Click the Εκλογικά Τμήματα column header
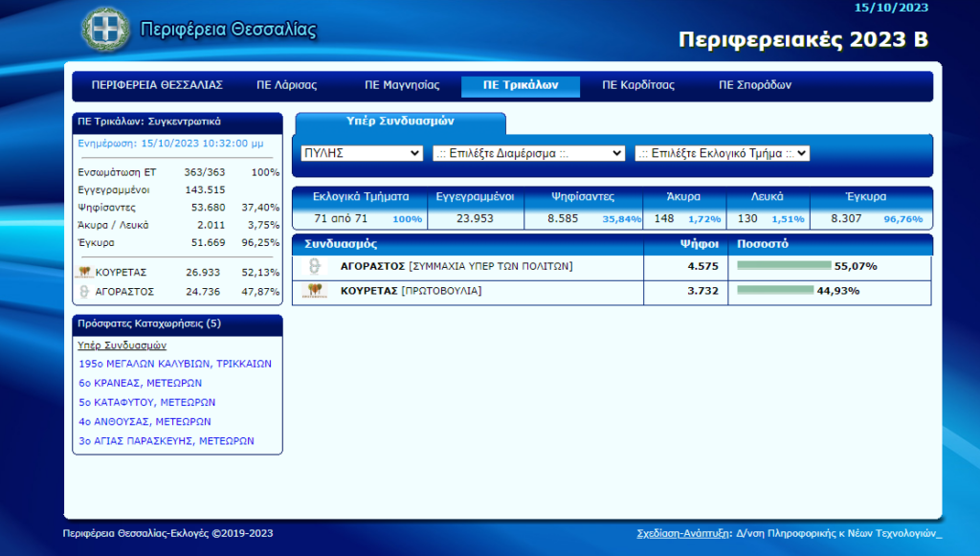Image resolution: width=980 pixels, height=556 pixels. coord(361,197)
